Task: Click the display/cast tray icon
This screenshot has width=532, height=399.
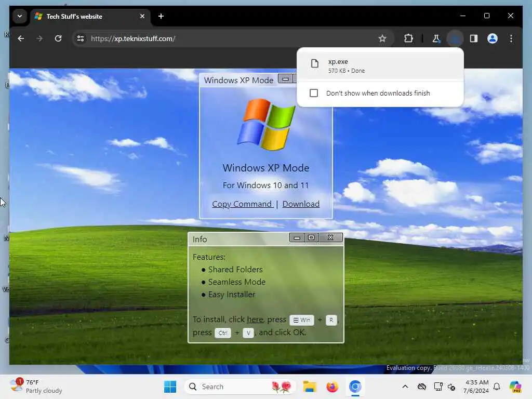Action: 438,387
